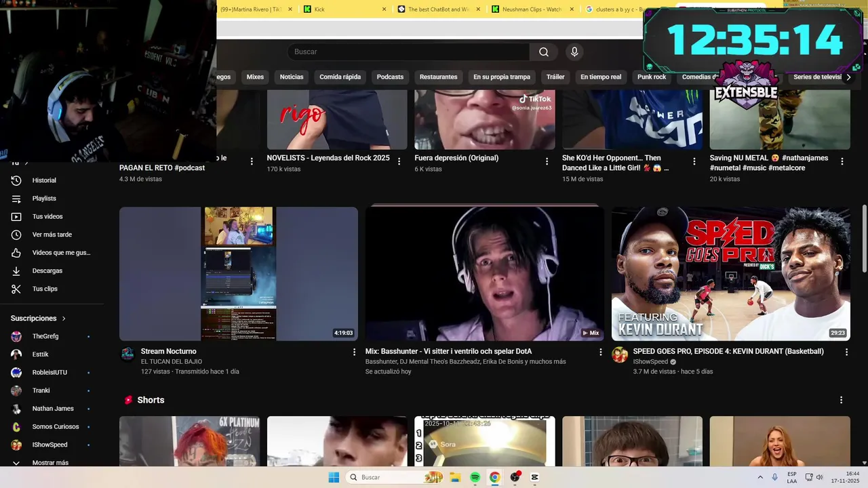Expand Suscripciones section chevron
868x488 pixels.
(x=64, y=319)
